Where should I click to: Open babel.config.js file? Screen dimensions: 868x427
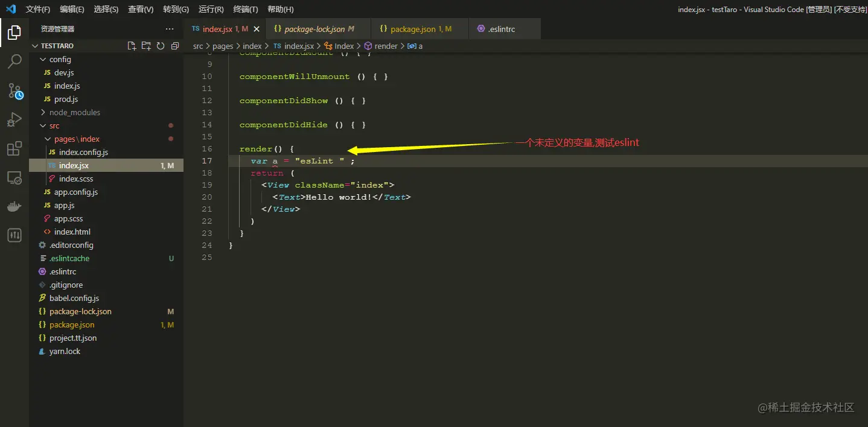click(x=74, y=298)
